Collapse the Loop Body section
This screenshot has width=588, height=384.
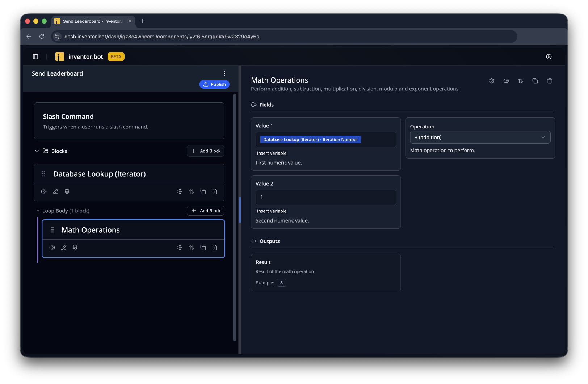(38, 211)
